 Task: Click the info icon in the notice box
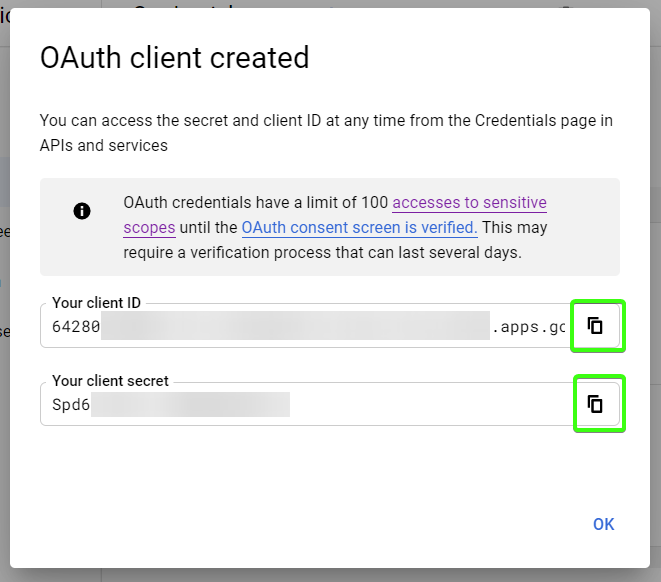[x=82, y=211]
